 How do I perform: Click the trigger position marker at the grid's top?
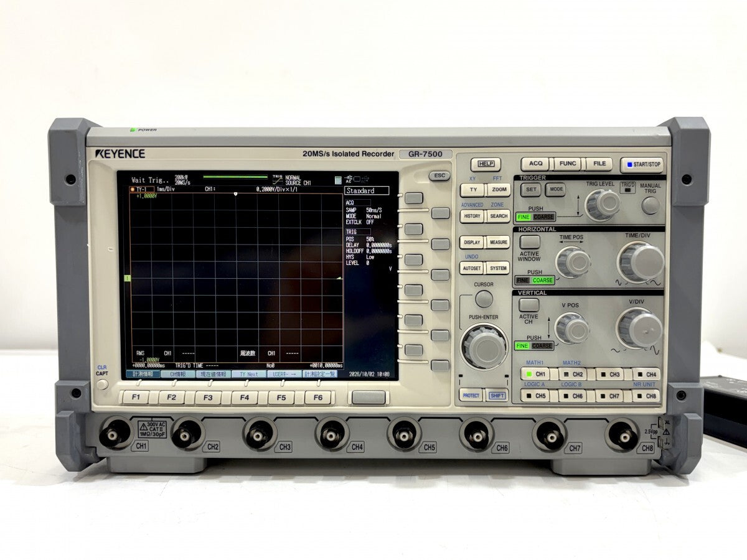(x=236, y=195)
